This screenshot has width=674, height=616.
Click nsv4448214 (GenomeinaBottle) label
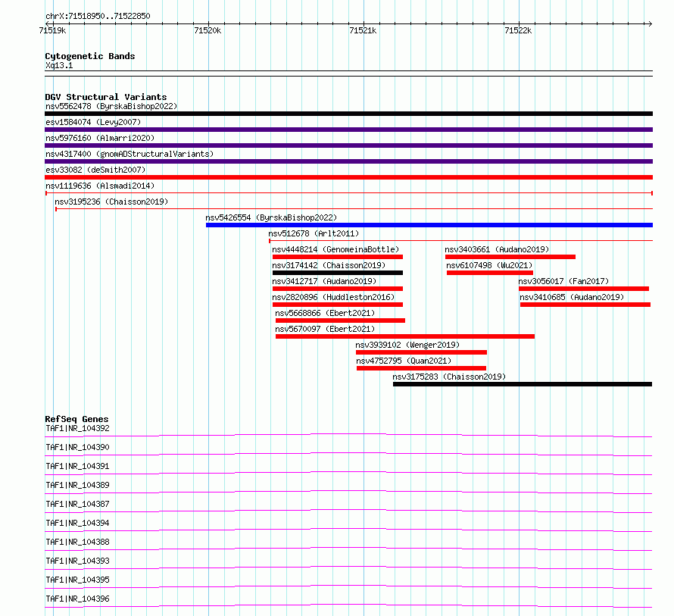point(335,249)
